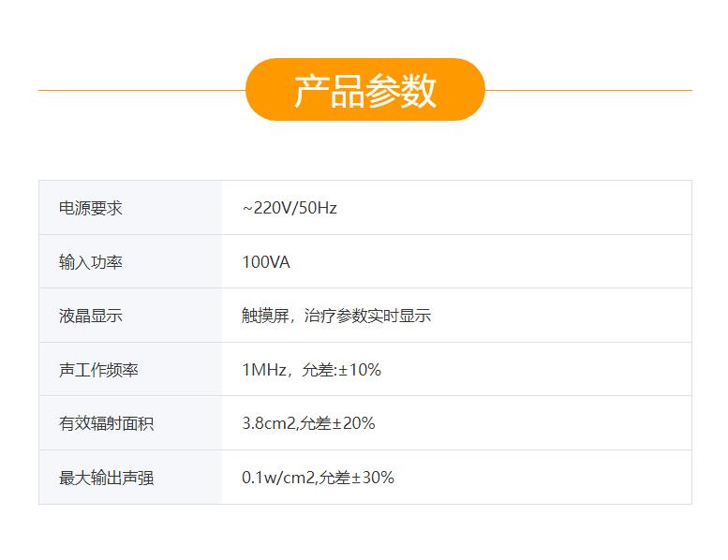Click the 1MHz frequency value
The width and height of the screenshot is (728, 560).
pyautogui.click(x=263, y=370)
